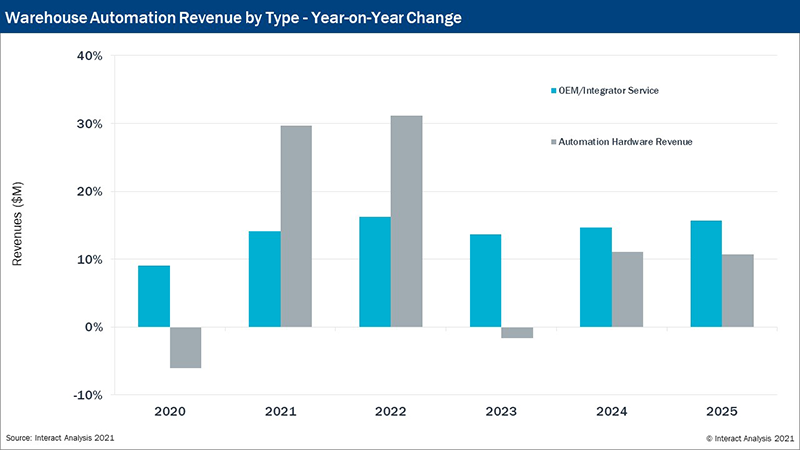Select the 2020 blue OEM/Integrator Service bar
The image size is (800, 450).
tap(154, 296)
